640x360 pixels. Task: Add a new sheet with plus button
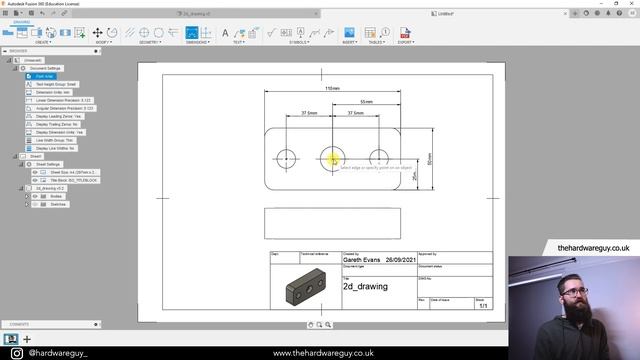point(27,339)
